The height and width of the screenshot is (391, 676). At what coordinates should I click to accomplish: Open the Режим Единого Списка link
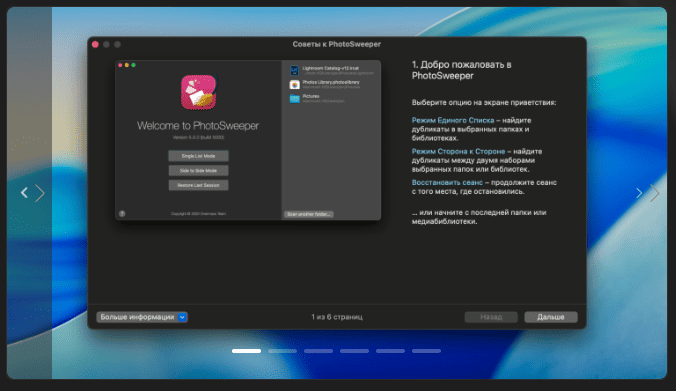tap(453, 120)
